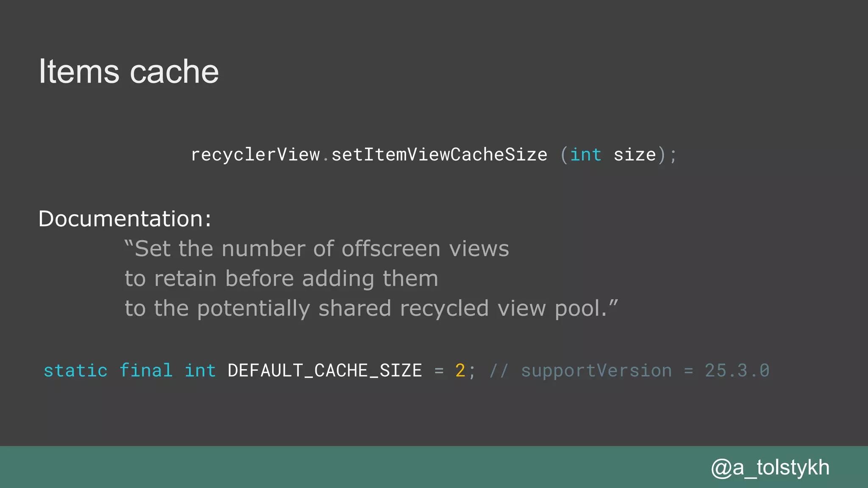Click the recyclerView.setItemViewCacheSize code line

434,155
